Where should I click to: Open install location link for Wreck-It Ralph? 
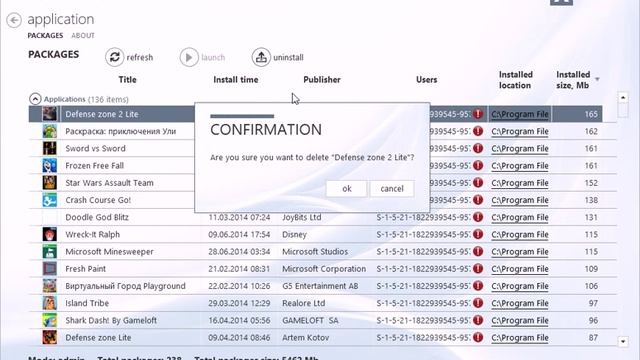pyautogui.click(x=520, y=235)
